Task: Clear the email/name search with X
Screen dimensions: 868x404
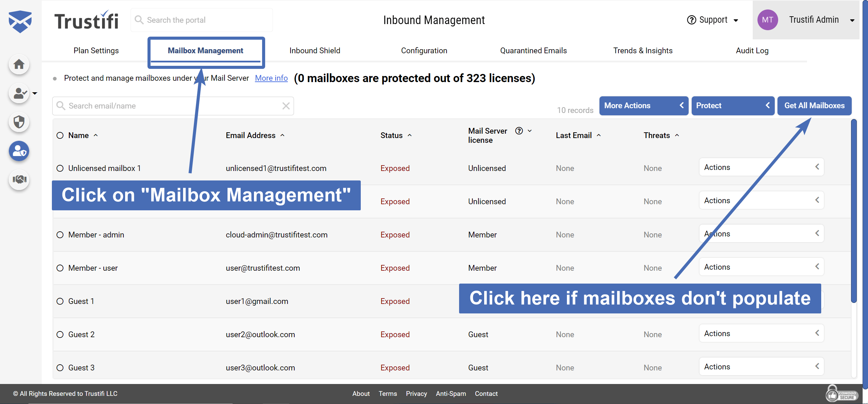Action: click(286, 106)
